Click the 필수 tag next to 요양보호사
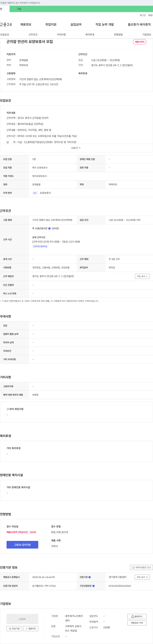Screen dimensions: 153x644 pyautogui.click(x=35, y=193)
